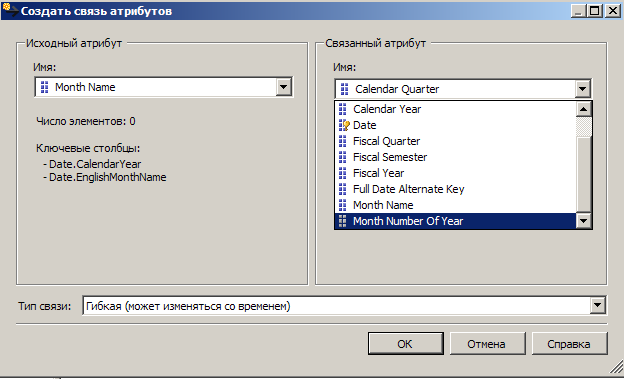Click the Fiscal Quarter attribute icon
This screenshot has width=624, height=379.
point(342,141)
